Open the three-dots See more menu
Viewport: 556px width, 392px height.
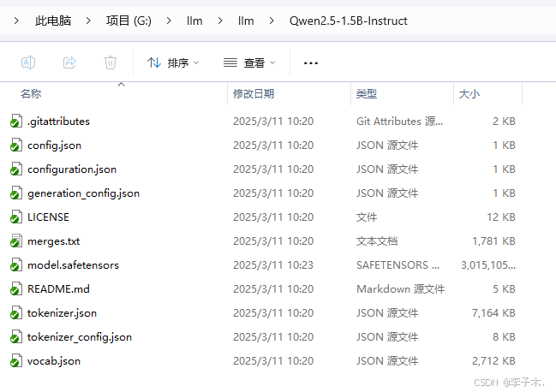pos(311,63)
